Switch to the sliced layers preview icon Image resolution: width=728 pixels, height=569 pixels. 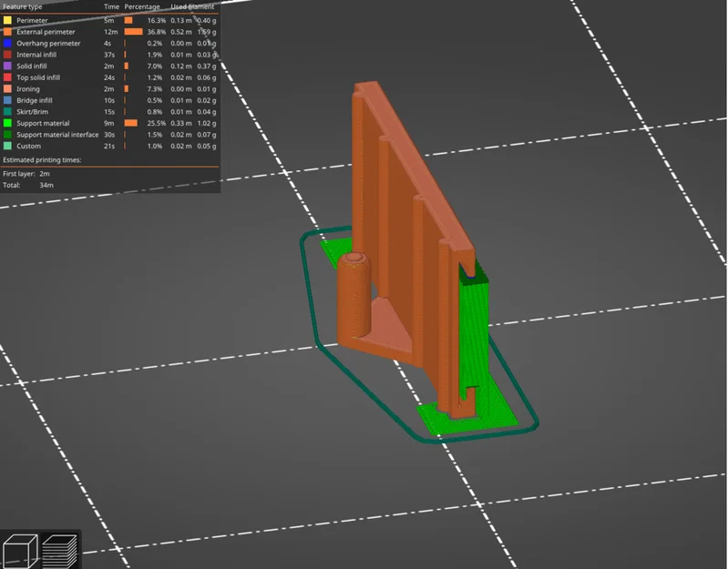click(x=60, y=551)
